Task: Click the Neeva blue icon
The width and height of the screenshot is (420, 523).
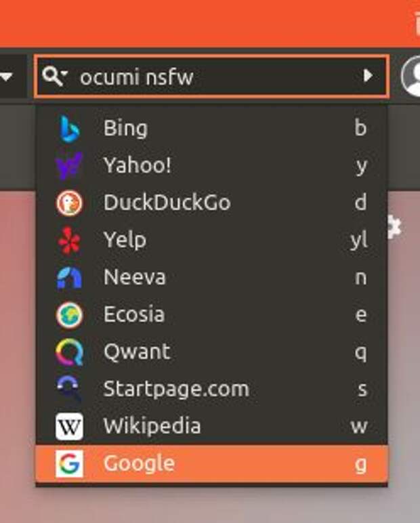Action: click(x=69, y=277)
